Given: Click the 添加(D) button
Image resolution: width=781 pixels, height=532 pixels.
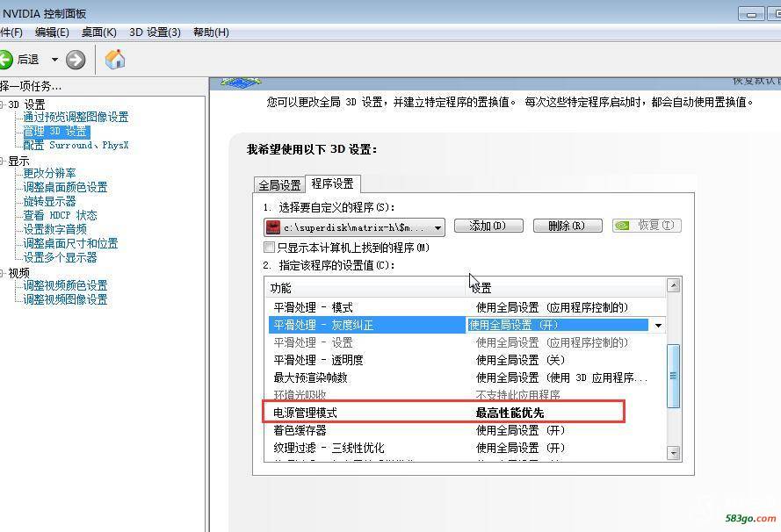Looking at the screenshot, I should [488, 226].
